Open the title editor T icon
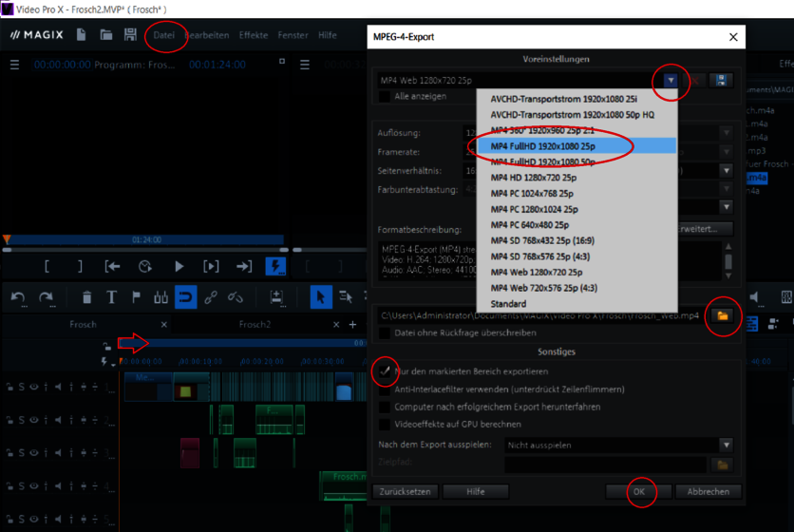This screenshot has height=532, width=794. tap(111, 297)
